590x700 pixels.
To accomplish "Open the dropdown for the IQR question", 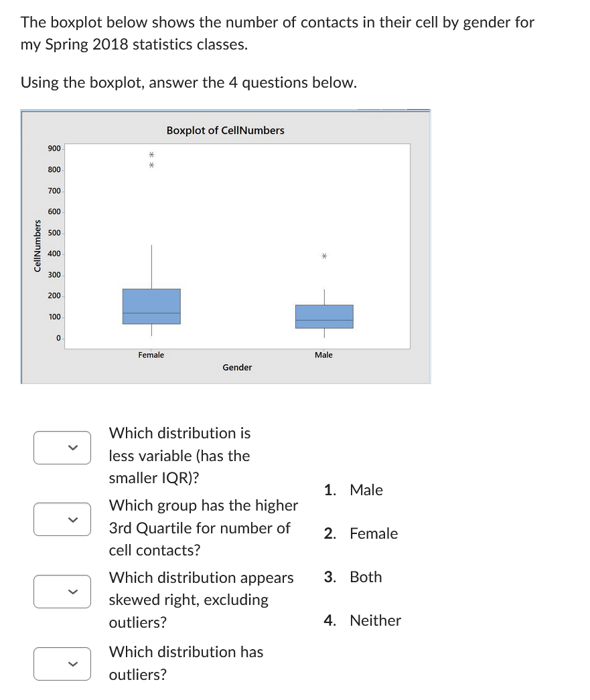I will coord(62,448).
